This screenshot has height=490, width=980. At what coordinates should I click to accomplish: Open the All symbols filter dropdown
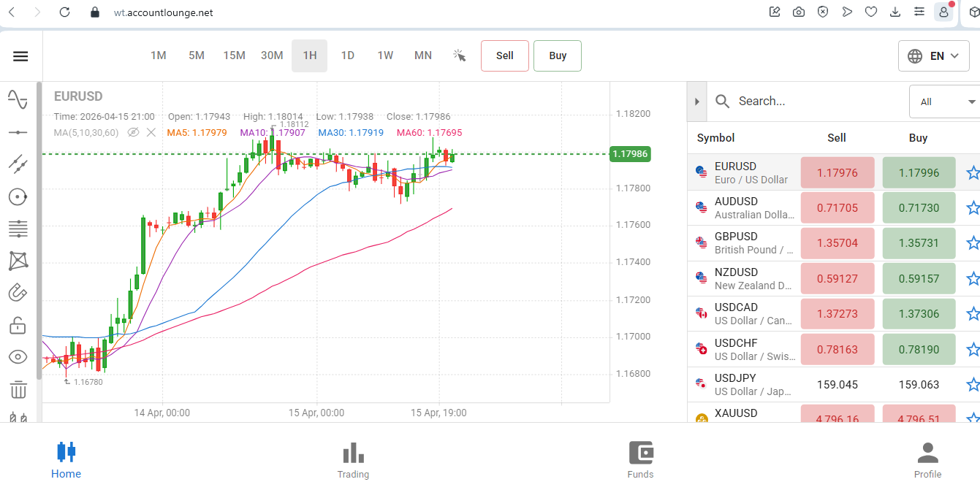point(943,102)
